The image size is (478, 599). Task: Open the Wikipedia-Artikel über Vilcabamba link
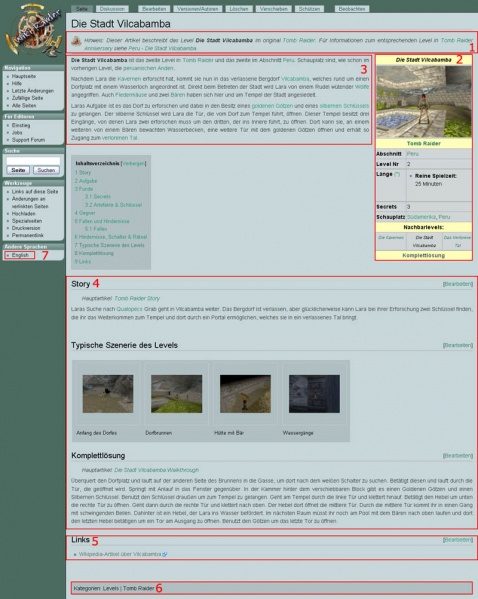120,554
